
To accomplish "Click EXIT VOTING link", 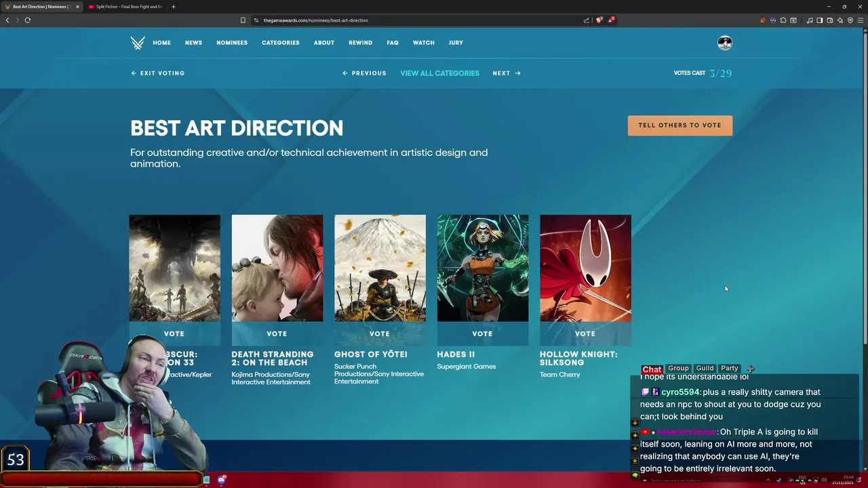I will click(x=157, y=73).
